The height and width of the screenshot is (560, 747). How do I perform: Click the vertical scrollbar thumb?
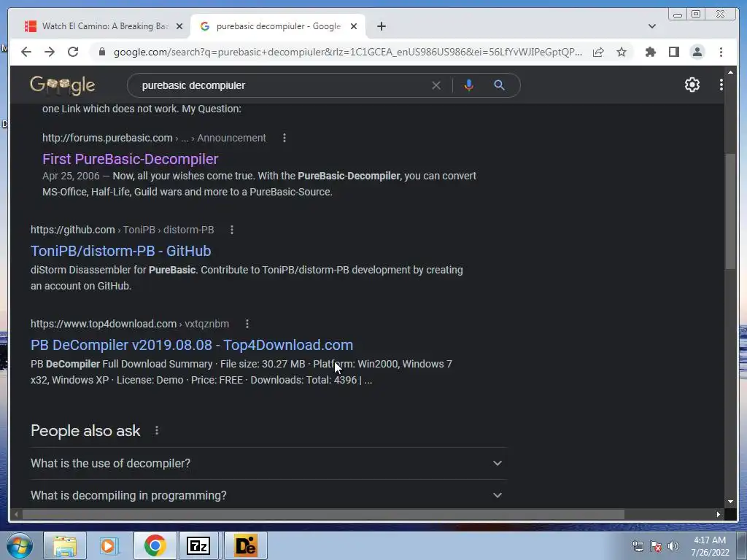(729, 211)
